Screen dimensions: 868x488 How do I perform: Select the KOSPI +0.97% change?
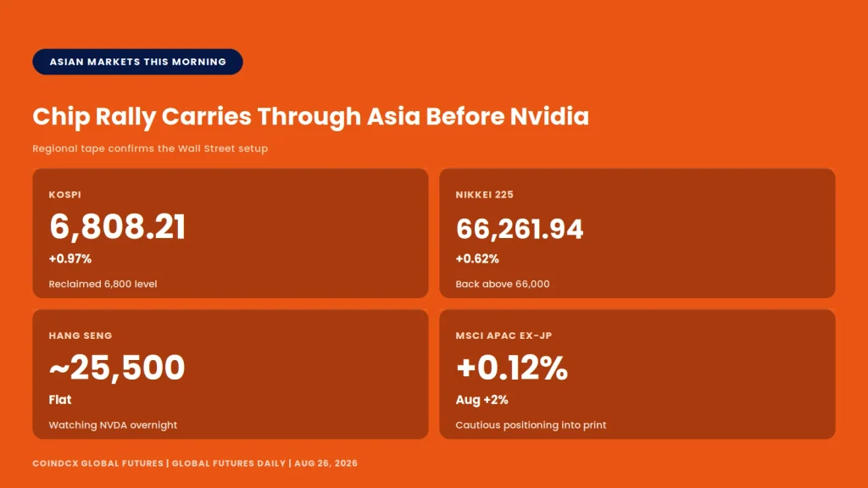(x=70, y=258)
